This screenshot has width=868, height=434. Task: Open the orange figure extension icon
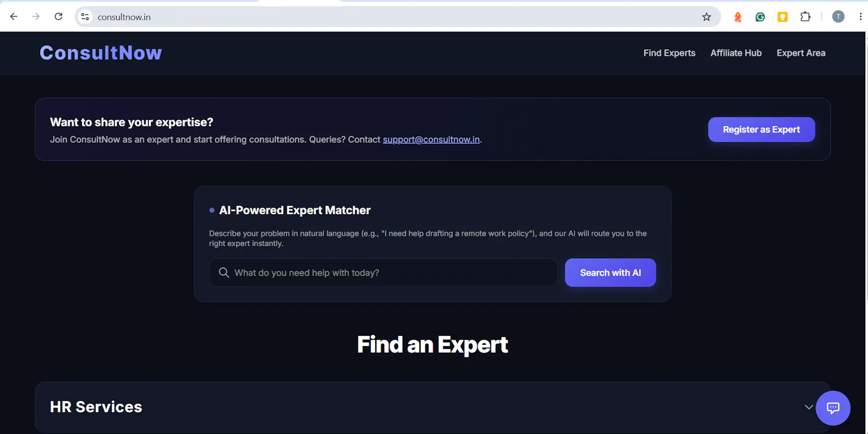tap(738, 17)
